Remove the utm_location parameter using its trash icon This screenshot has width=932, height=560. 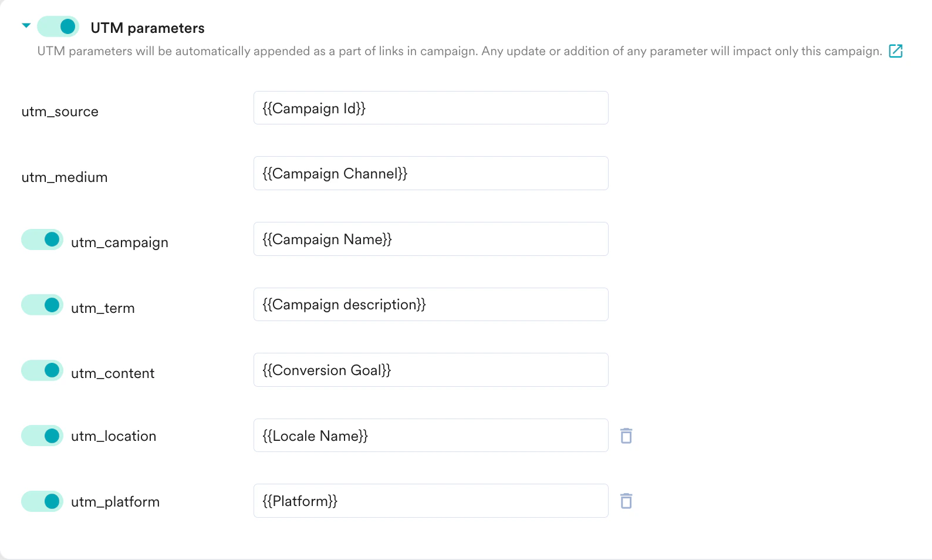click(626, 436)
